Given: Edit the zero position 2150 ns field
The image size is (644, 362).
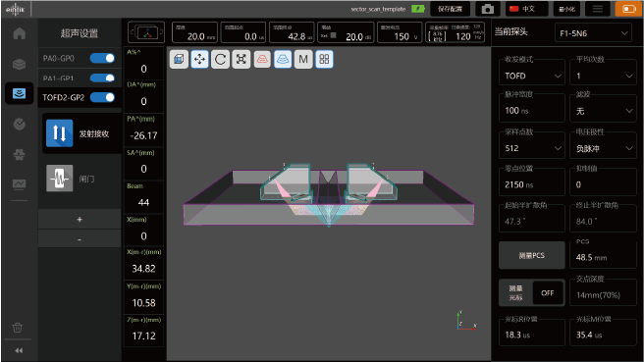Looking at the screenshot, I should tap(532, 184).
